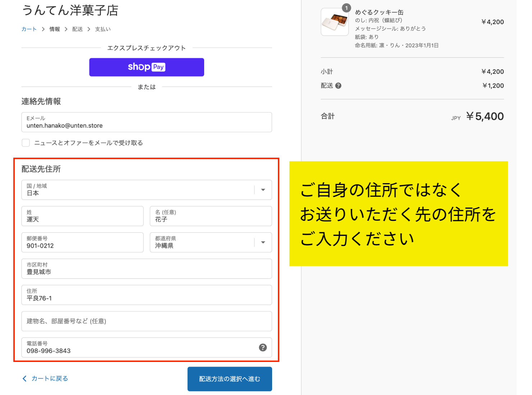Open the 都道府県 prefecture dropdown
The width and height of the screenshot is (532, 395).
(x=263, y=242)
